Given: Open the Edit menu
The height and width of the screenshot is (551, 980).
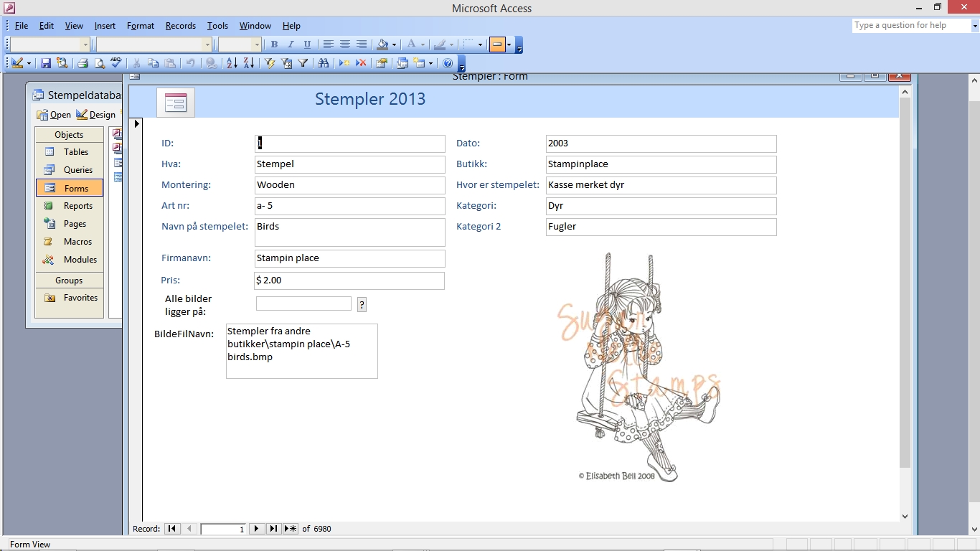Looking at the screenshot, I should pyautogui.click(x=47, y=25).
